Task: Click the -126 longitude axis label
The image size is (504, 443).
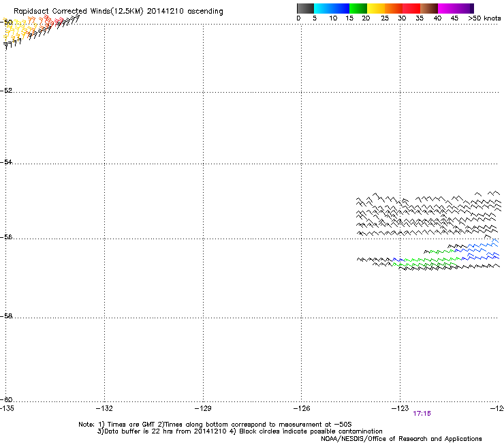Action: [x=302, y=408]
